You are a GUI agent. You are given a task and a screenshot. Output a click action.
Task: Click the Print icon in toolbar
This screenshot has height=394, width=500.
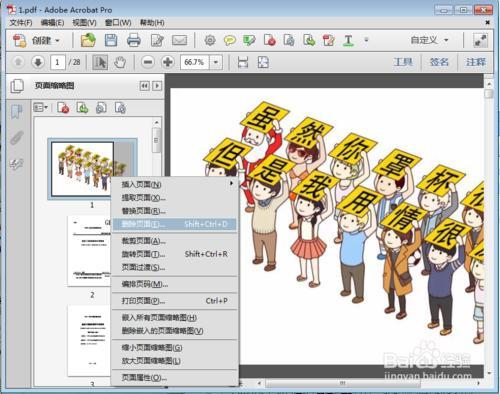point(134,40)
